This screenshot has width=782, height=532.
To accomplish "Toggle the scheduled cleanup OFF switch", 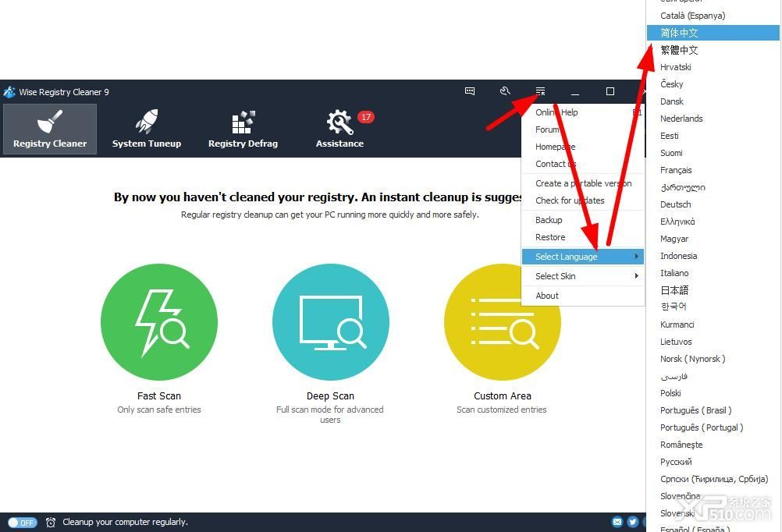I will (x=23, y=523).
